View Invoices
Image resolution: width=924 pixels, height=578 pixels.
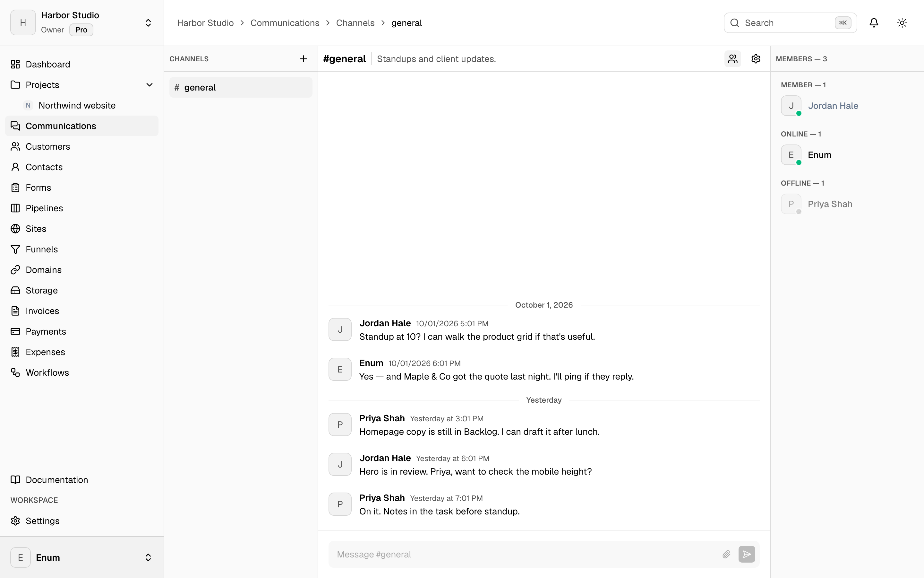[x=82, y=311]
